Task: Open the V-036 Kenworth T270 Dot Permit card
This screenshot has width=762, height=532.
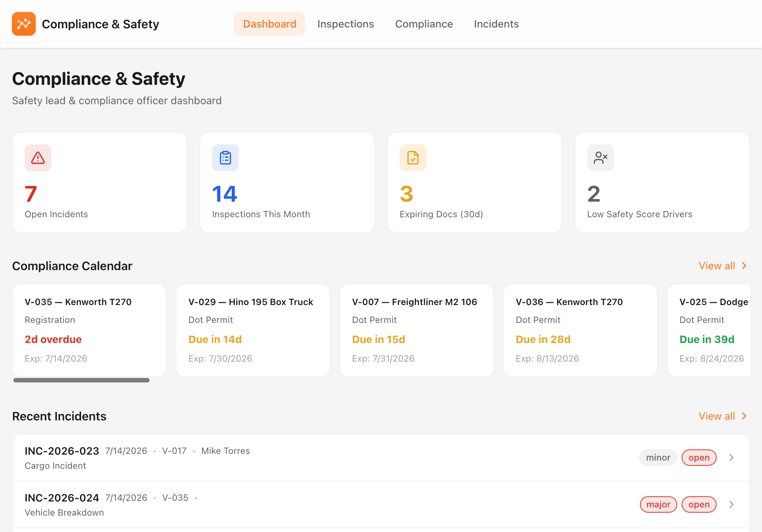Action: (x=580, y=330)
